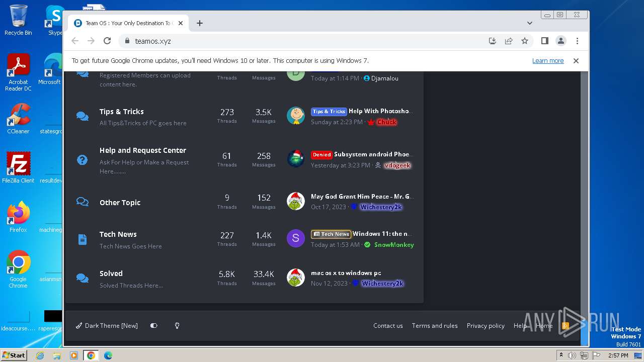Click vdogeek's avatar in Help and Request row
Screen dimensions: 644x362
click(296, 159)
